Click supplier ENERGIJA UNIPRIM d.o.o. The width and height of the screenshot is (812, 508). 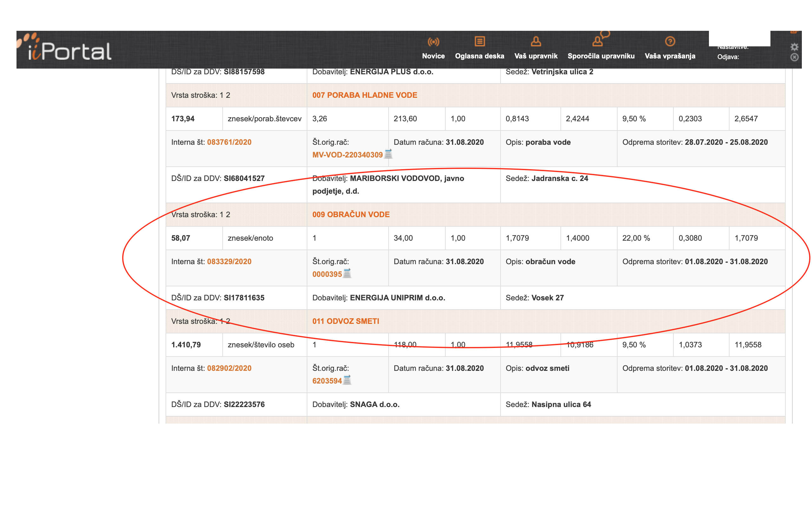pyautogui.click(x=397, y=298)
